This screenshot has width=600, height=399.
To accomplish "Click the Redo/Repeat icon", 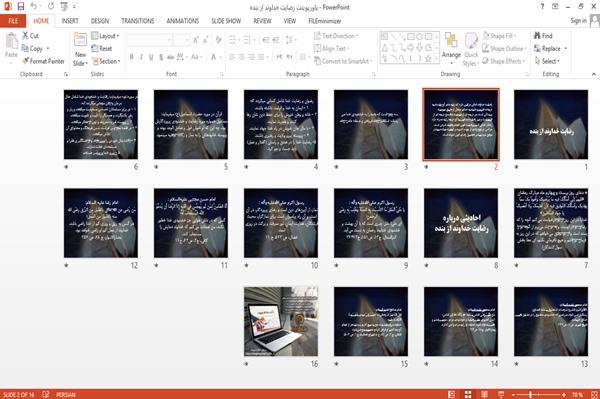I will [51, 6].
